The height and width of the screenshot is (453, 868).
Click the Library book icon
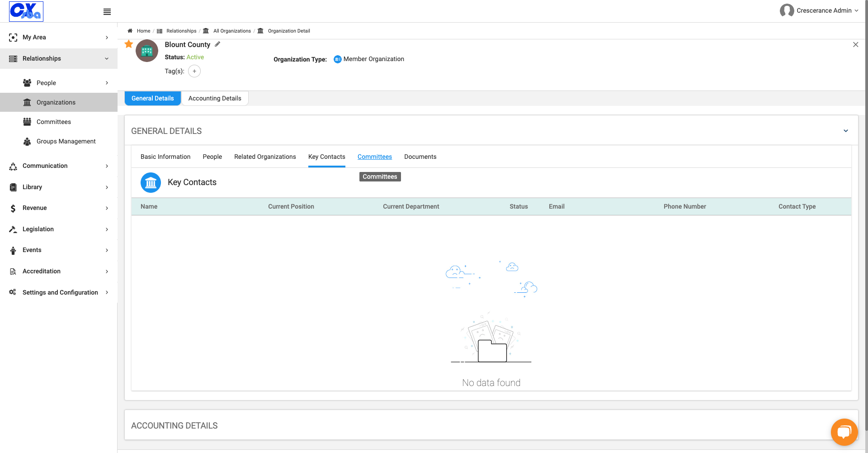[x=13, y=187]
